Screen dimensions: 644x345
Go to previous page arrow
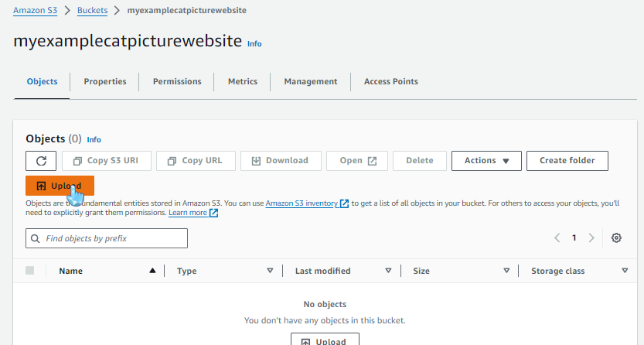point(557,237)
